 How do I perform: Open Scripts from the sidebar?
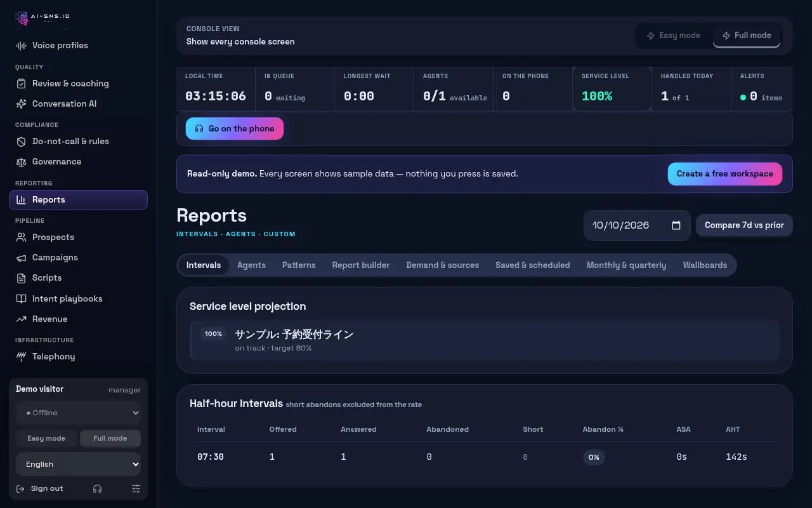pyautogui.click(x=78, y=278)
